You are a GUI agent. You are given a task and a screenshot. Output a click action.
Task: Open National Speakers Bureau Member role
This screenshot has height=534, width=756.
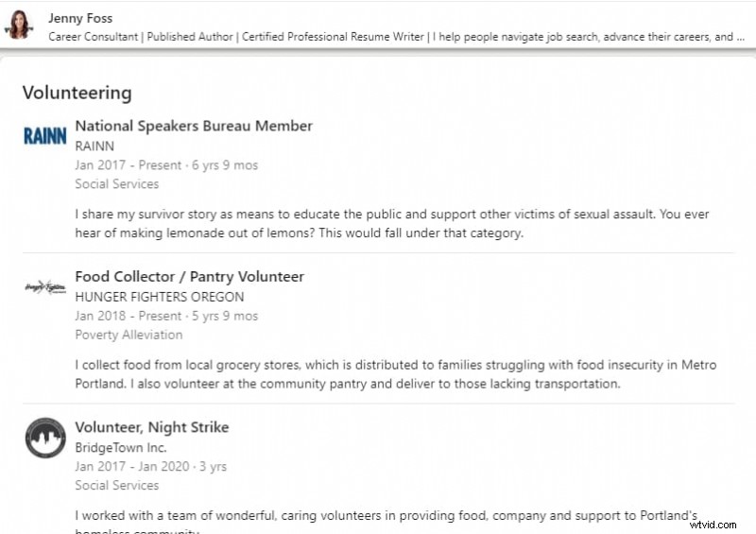click(194, 126)
